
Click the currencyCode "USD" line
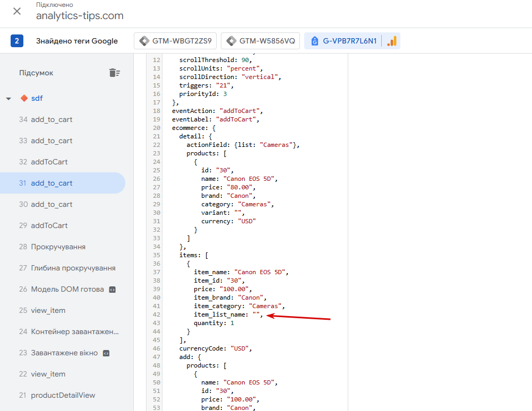tap(216, 348)
